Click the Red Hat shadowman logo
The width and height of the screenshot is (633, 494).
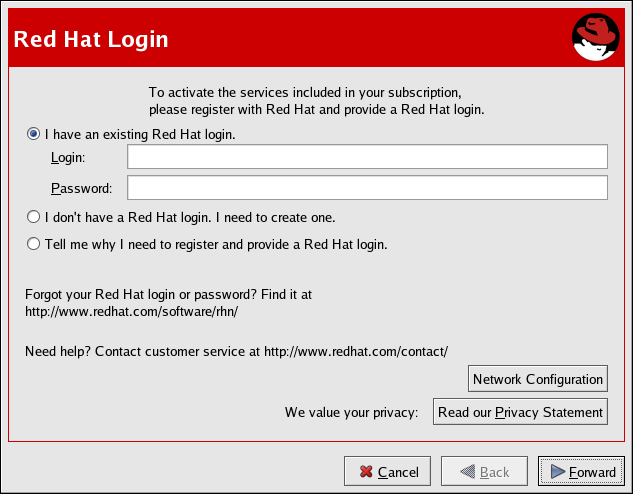pos(598,39)
